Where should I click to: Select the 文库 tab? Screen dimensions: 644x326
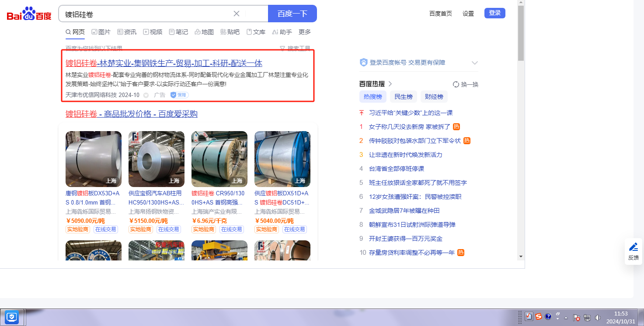(x=256, y=32)
